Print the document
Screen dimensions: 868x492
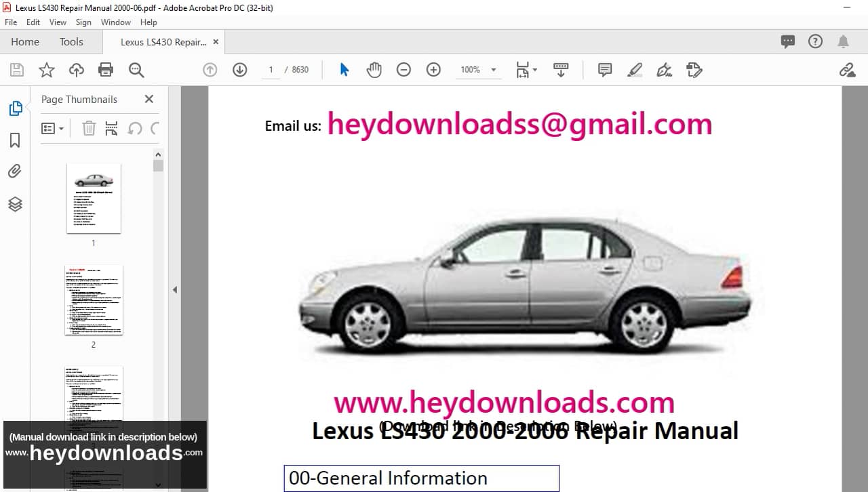(x=106, y=70)
